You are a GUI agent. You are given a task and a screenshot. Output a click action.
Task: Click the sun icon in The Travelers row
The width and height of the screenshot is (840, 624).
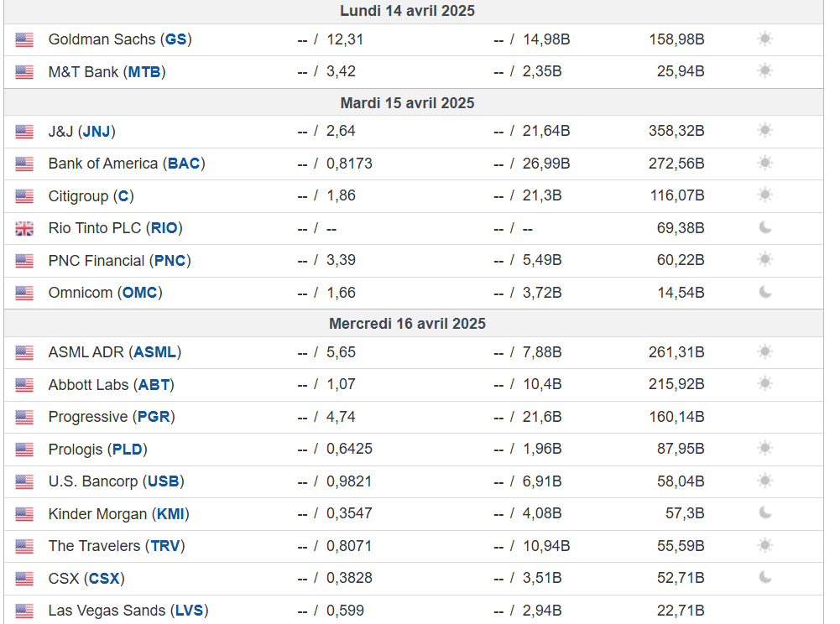click(764, 545)
